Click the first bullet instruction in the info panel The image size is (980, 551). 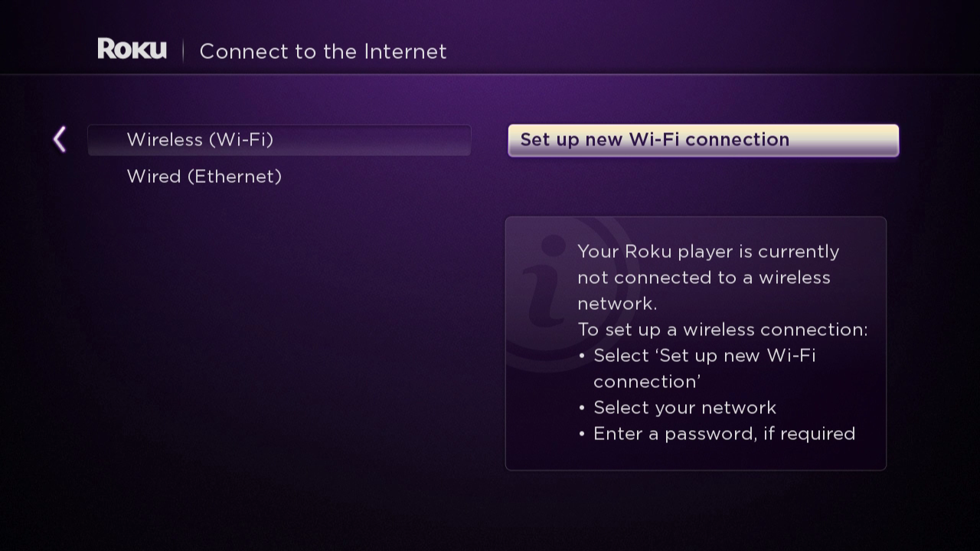click(x=704, y=356)
